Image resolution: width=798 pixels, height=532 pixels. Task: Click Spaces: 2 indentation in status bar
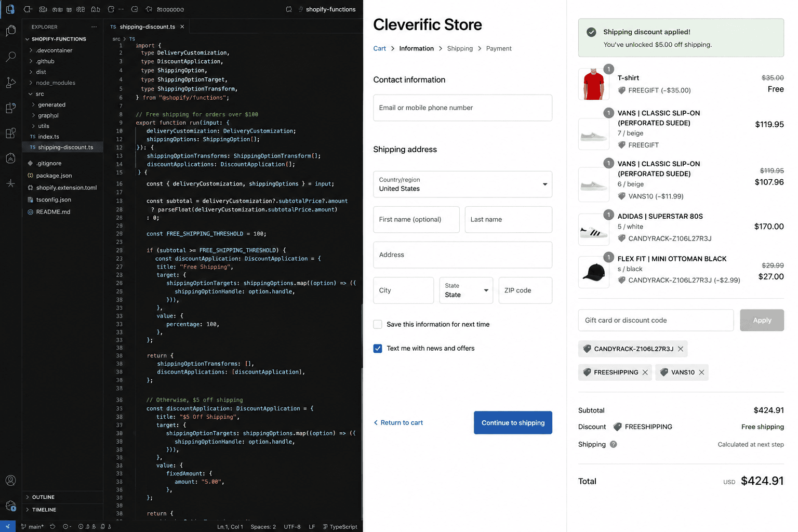[x=263, y=526]
